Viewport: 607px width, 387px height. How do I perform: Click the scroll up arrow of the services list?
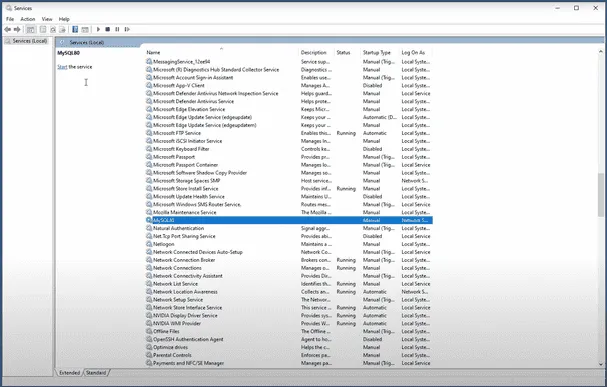(x=601, y=51)
